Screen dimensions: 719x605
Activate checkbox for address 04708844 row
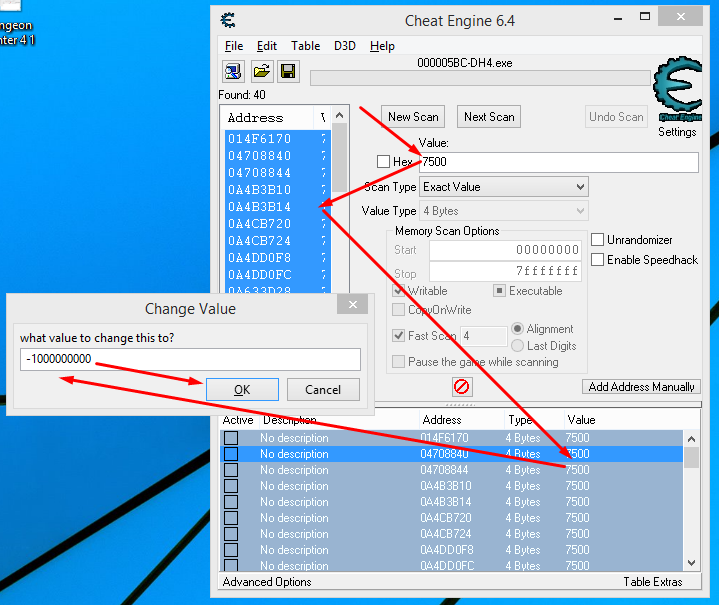[231, 470]
